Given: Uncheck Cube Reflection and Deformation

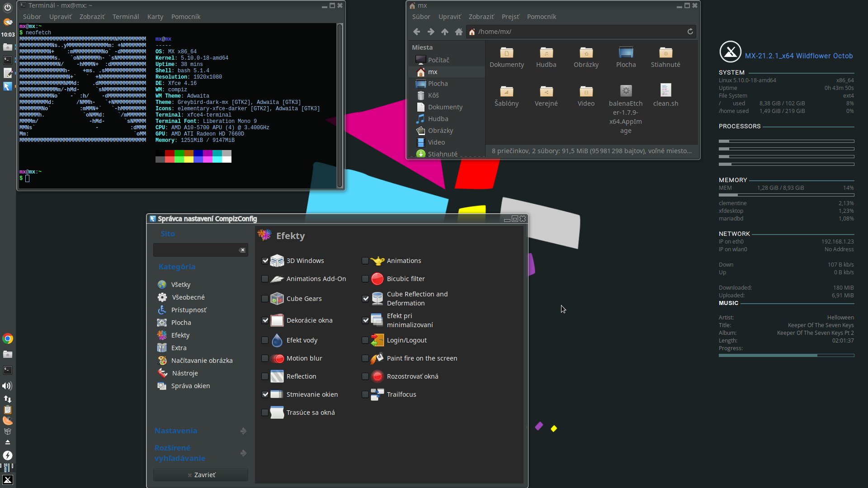Looking at the screenshot, I should [x=365, y=299].
